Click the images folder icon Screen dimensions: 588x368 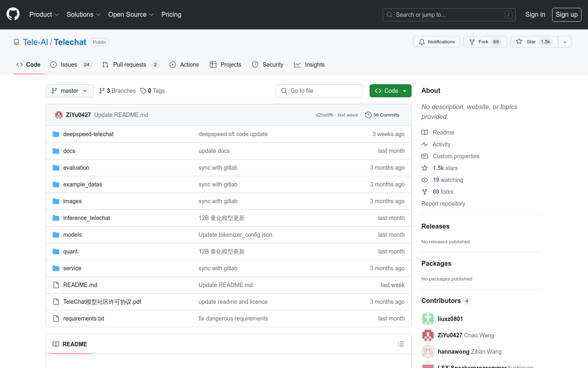56,201
